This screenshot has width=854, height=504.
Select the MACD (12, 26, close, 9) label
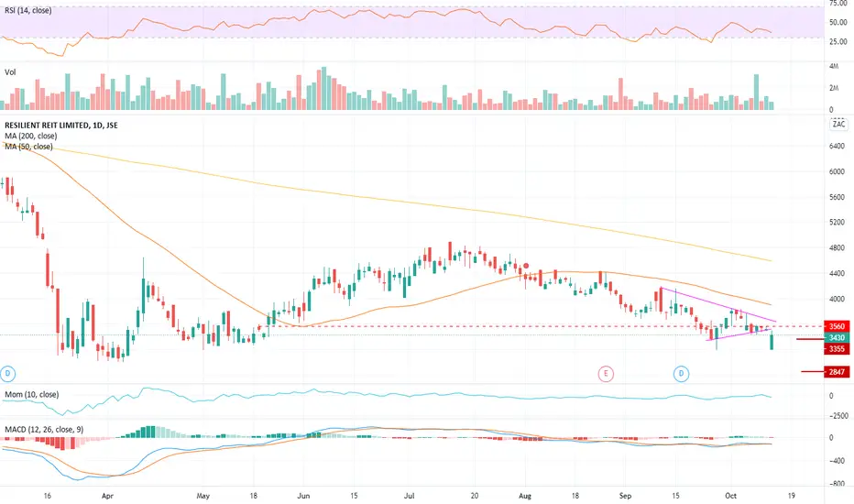tap(44, 430)
